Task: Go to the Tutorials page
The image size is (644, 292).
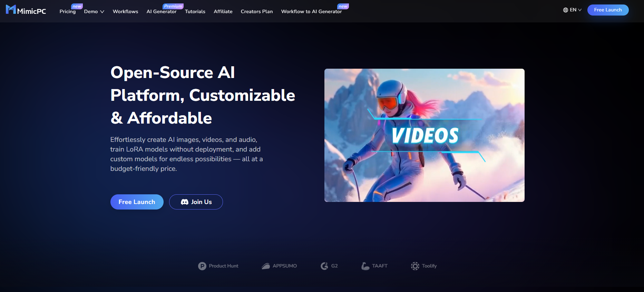Action: tap(195, 11)
